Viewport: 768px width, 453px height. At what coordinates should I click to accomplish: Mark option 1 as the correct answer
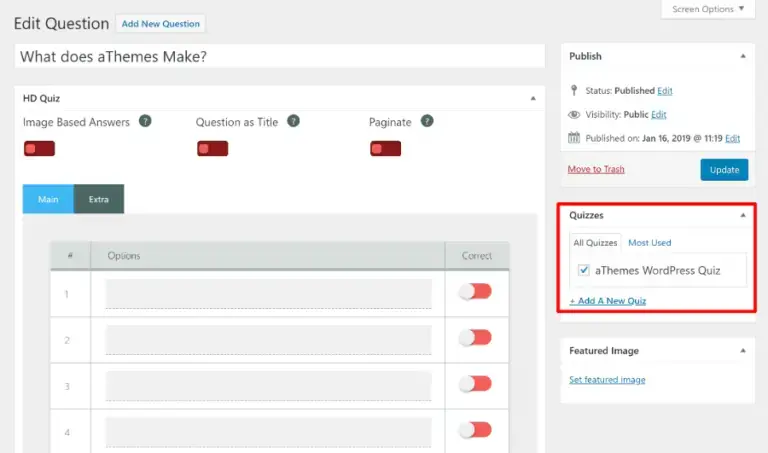pyautogui.click(x=475, y=292)
